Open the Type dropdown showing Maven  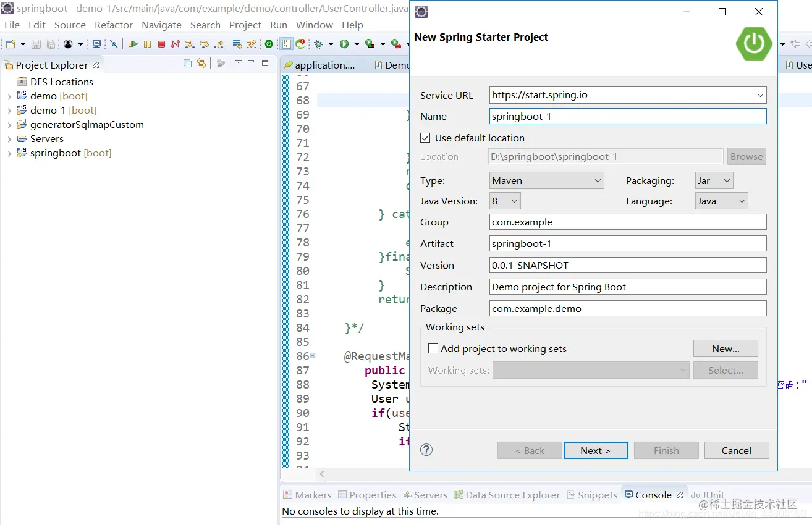click(546, 180)
